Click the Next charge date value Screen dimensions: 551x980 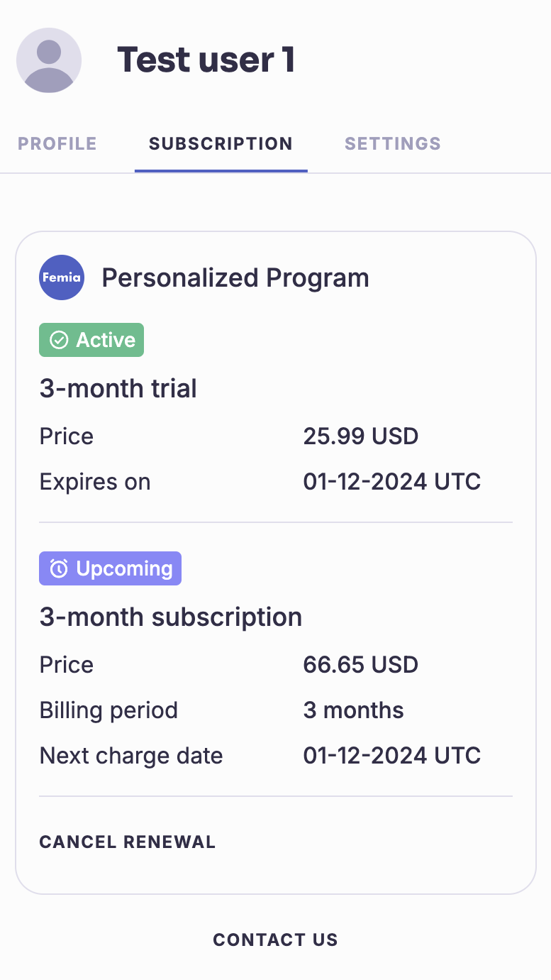[x=392, y=756]
